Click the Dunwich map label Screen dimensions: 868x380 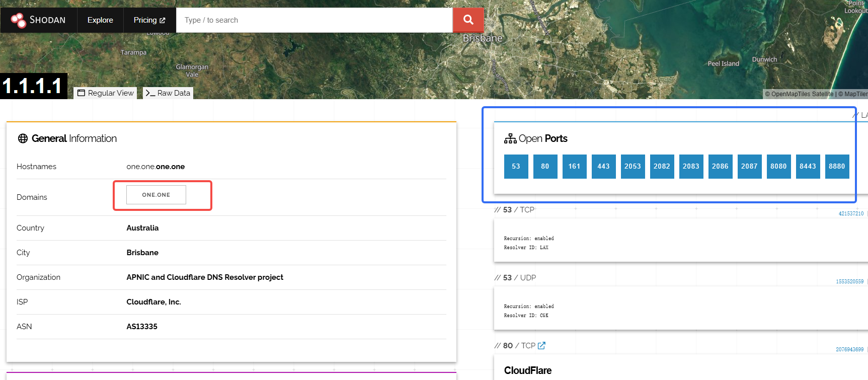tap(764, 59)
